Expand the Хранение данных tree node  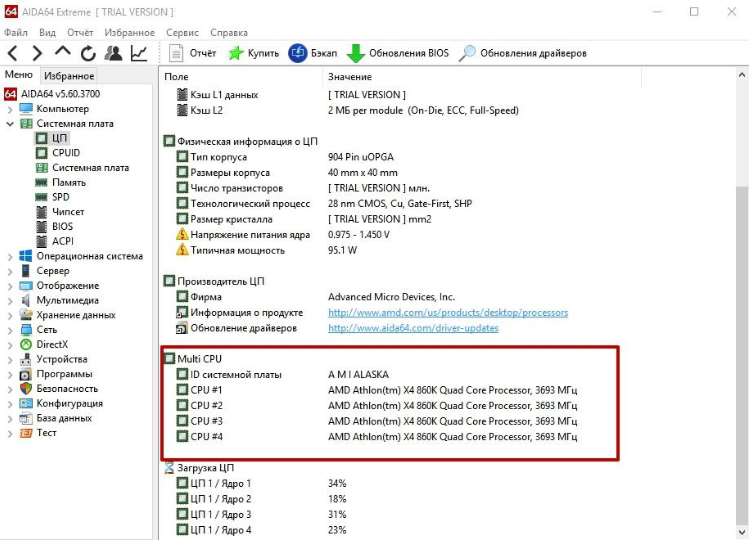point(10,315)
